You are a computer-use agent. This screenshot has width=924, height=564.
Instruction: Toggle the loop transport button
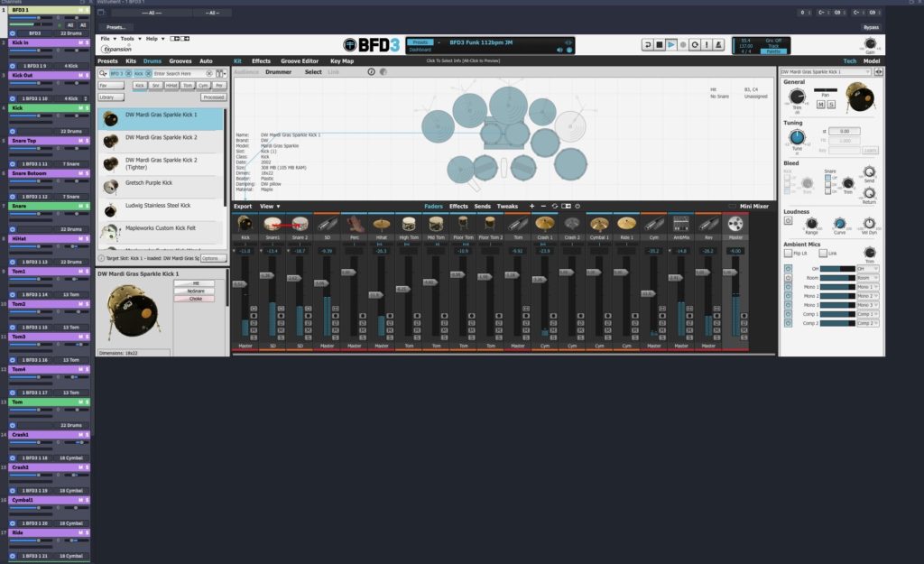click(695, 45)
